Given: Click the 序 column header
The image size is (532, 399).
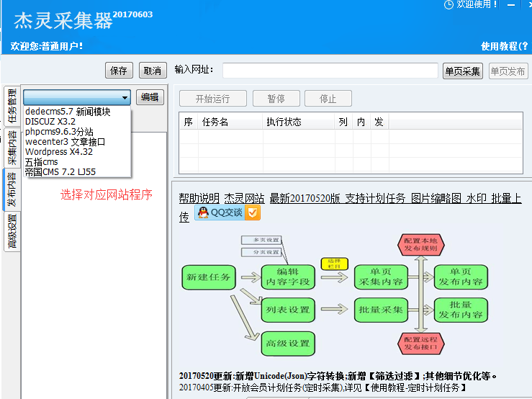Looking at the screenshot, I should [x=189, y=122].
